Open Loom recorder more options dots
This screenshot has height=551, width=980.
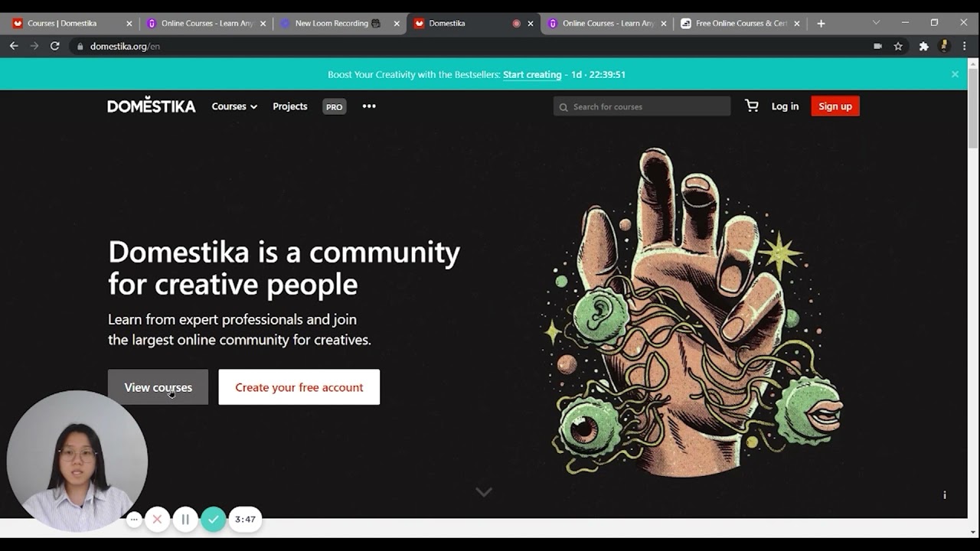[x=134, y=520]
